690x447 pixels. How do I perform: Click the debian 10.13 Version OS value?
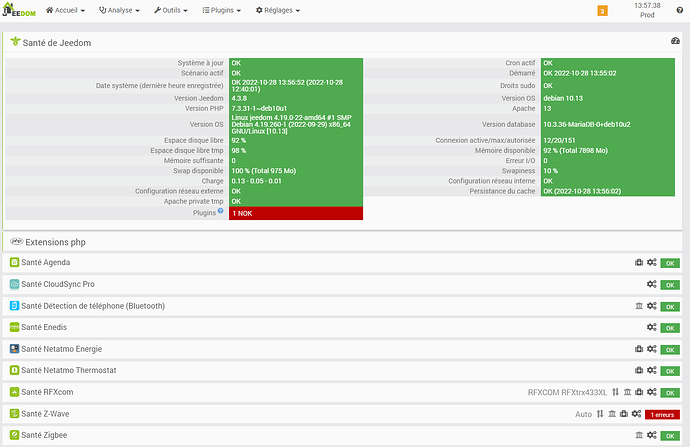(x=563, y=98)
